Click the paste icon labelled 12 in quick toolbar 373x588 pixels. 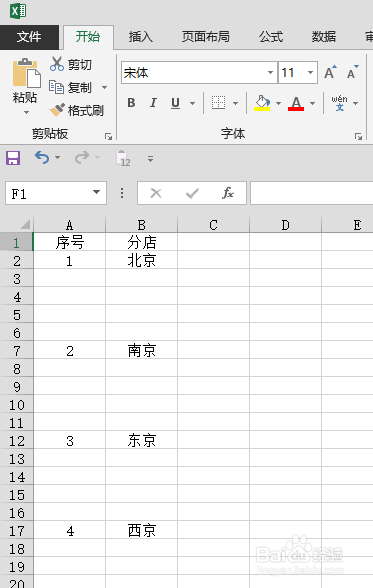coord(123,158)
